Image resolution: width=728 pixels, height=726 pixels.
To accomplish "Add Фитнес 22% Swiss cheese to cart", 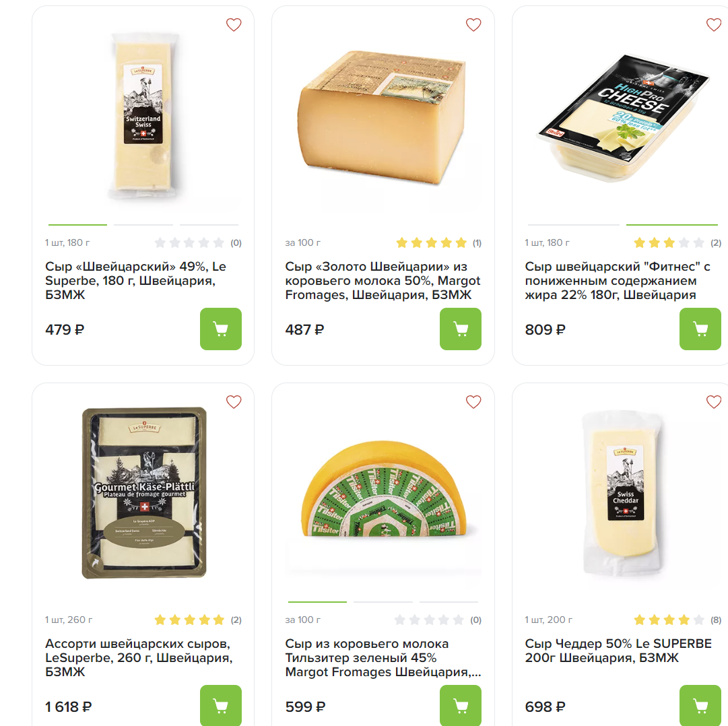I will tap(700, 329).
